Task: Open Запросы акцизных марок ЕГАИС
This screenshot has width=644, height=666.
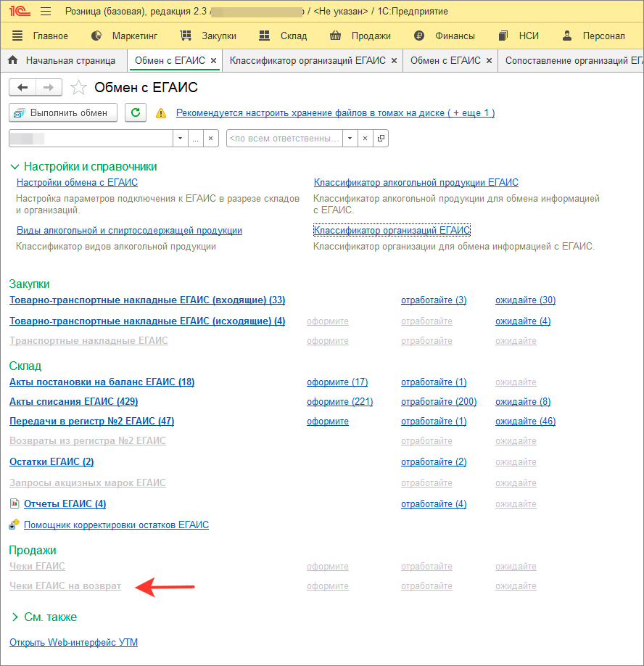Action: pos(88,483)
